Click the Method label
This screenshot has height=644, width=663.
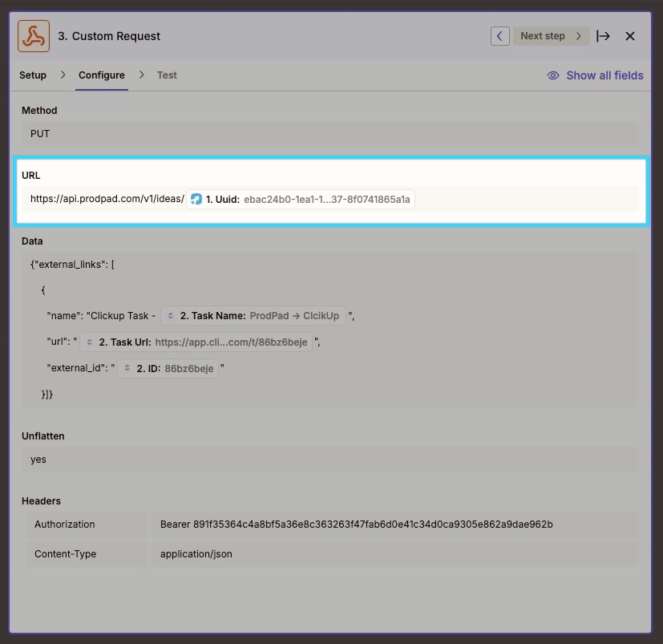(39, 111)
